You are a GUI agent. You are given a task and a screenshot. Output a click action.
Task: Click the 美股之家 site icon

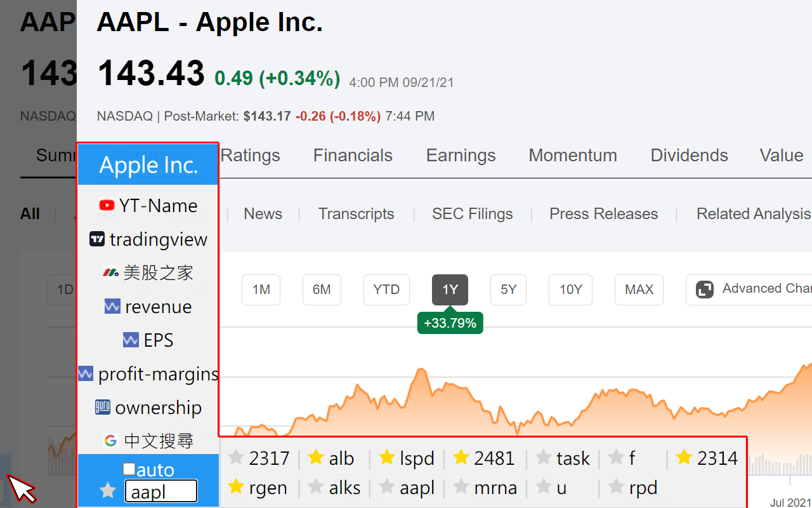coord(111,273)
